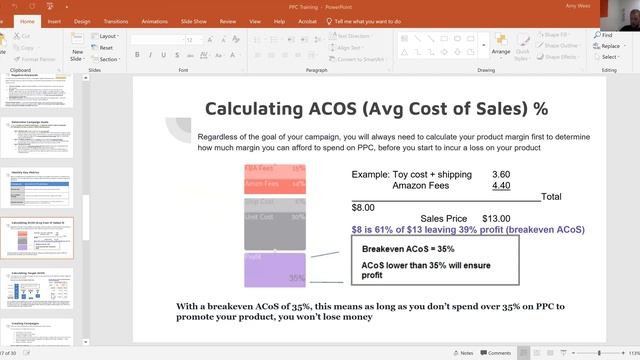Toggle Align Left paragraph alignment
Screen dimensions: 640x360
click(258, 55)
